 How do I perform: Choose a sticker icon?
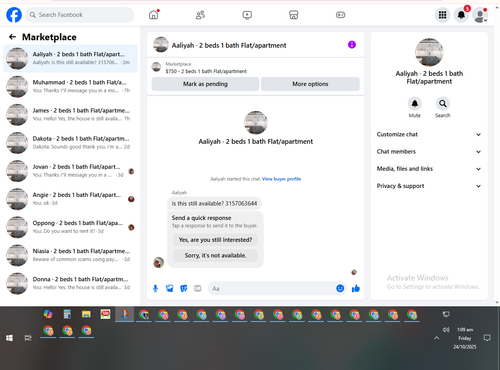pos(184,288)
